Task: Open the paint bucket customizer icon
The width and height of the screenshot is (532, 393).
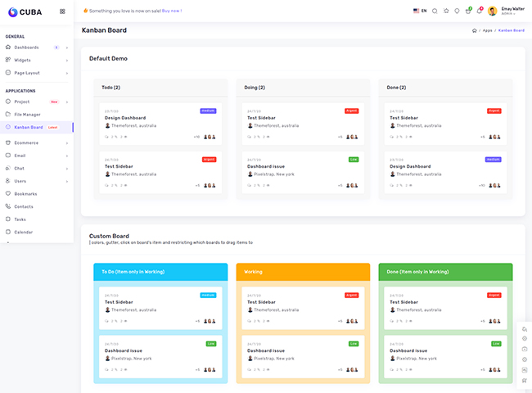Action: [524, 329]
